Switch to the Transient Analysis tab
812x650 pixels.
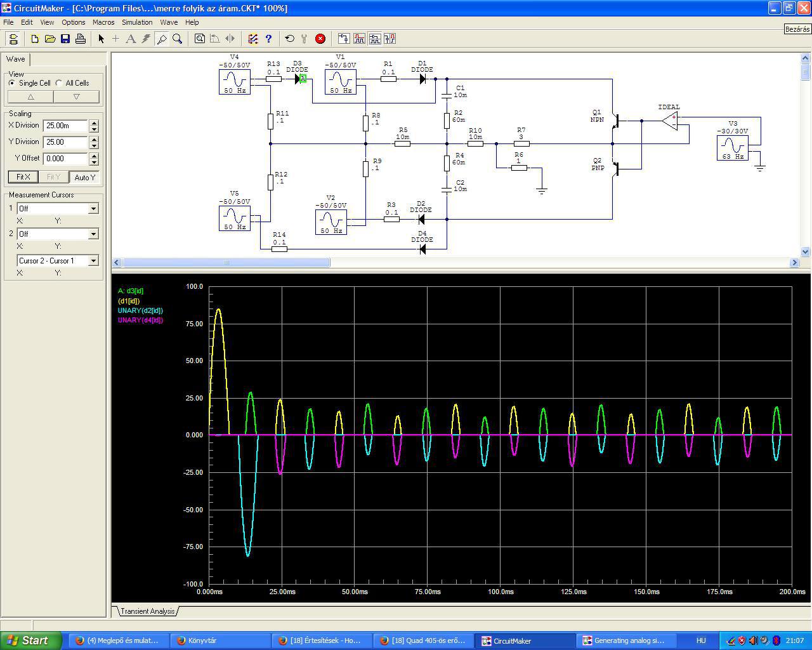tap(147, 611)
